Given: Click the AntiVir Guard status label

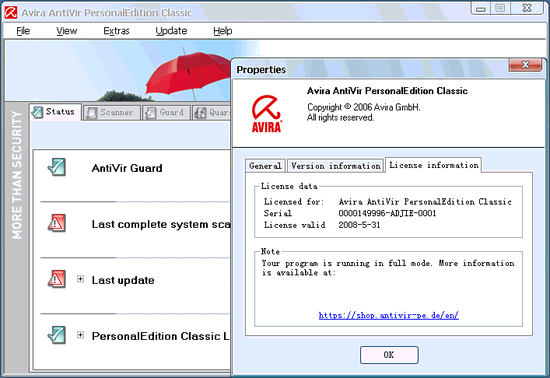Looking at the screenshot, I should click(127, 168).
